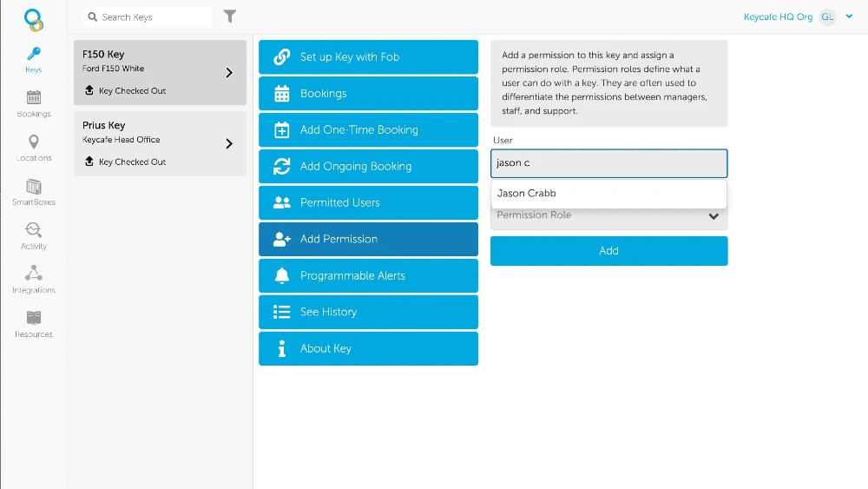Click the Prius Key checked-out status icon
The width and height of the screenshot is (868, 489).
[89, 162]
